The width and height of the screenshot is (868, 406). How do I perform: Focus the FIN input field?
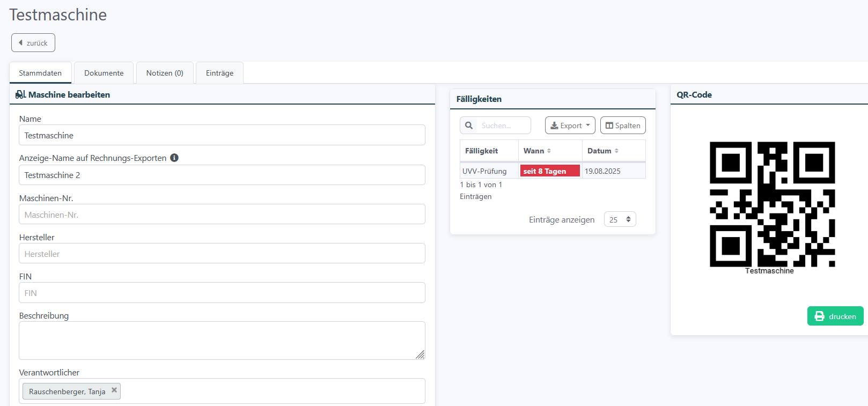tap(222, 293)
